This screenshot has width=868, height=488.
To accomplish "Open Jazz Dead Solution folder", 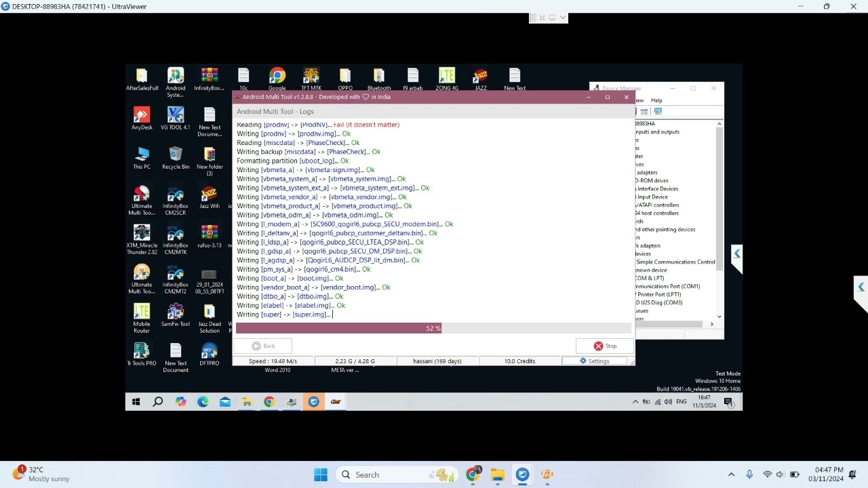I will click(x=210, y=319).
